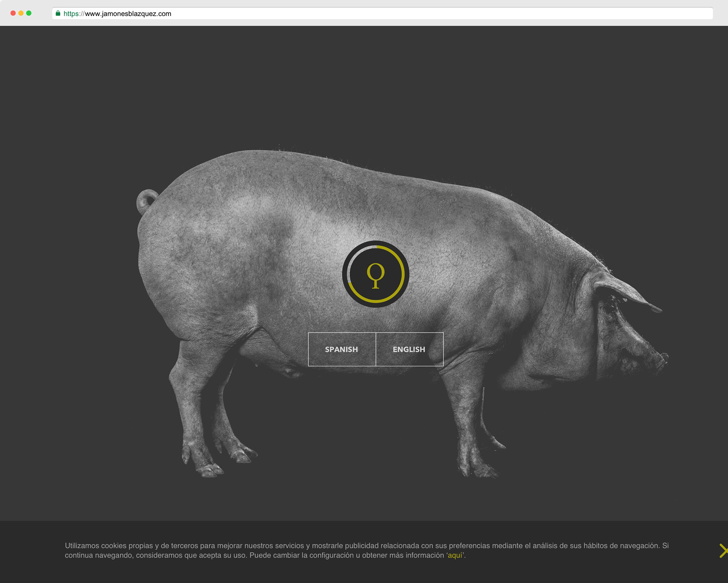Viewport: 728px width, 583px height.
Task: Open the 'aquí' cookie information link
Action: click(455, 555)
